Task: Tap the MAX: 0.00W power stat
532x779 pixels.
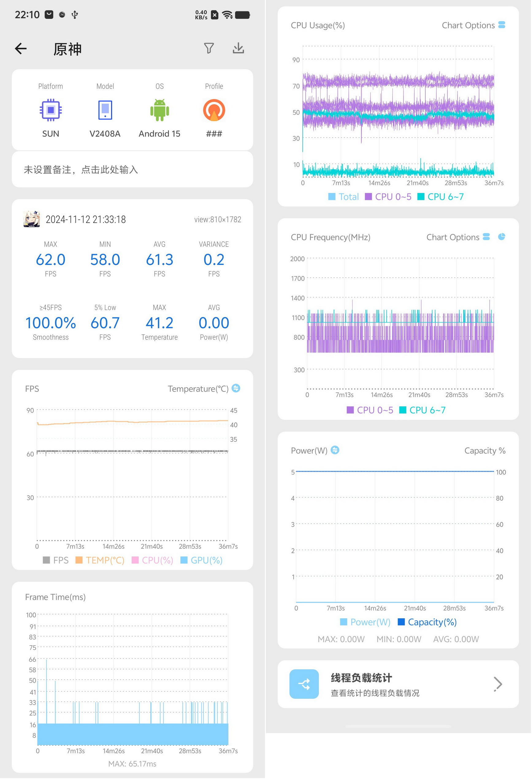Action: click(342, 640)
